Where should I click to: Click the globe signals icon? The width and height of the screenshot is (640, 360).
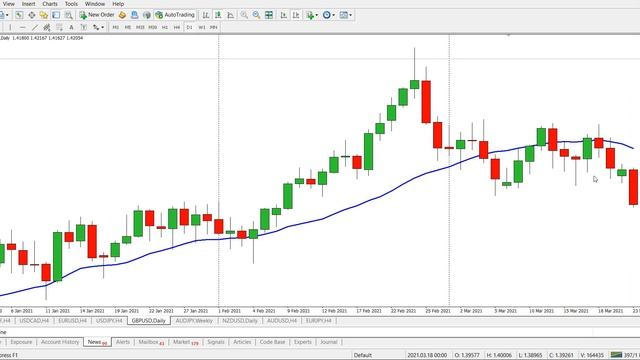147,15
